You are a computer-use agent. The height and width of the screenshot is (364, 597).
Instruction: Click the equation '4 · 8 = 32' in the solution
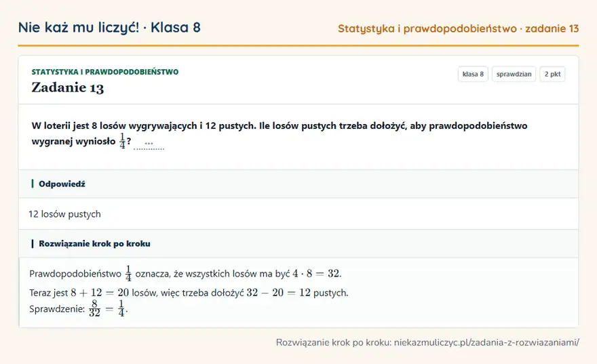coord(315,273)
